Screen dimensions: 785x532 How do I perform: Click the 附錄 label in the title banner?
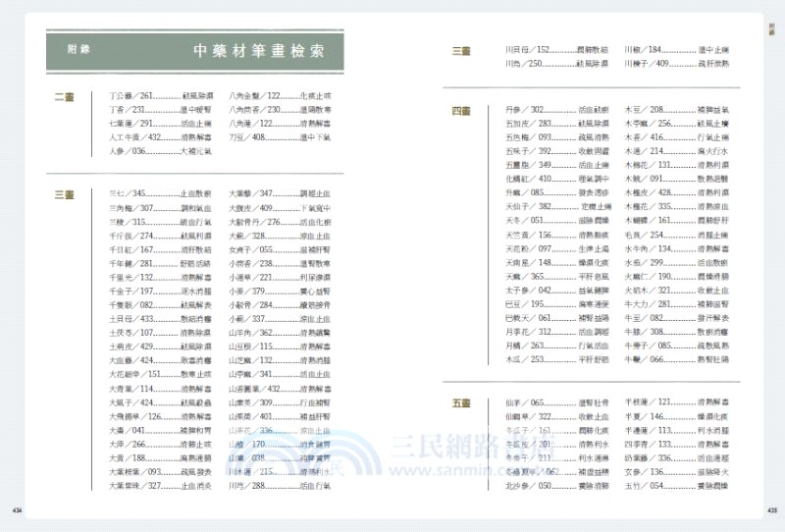pos(78,49)
